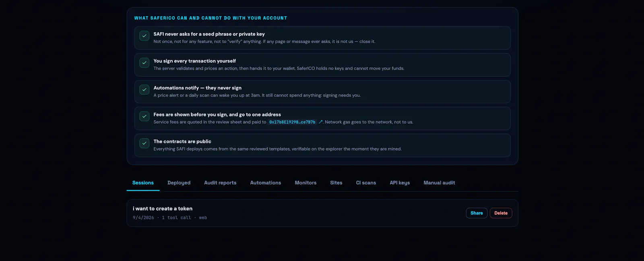Click the description starting 'The server validates and prices an action'
The height and width of the screenshot is (261, 644).
[x=279, y=68]
